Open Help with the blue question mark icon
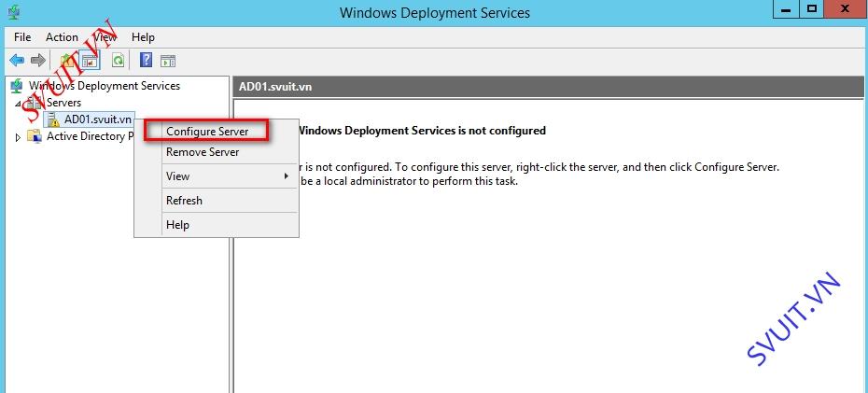Viewport: 868px width, 393px height. coord(147,61)
